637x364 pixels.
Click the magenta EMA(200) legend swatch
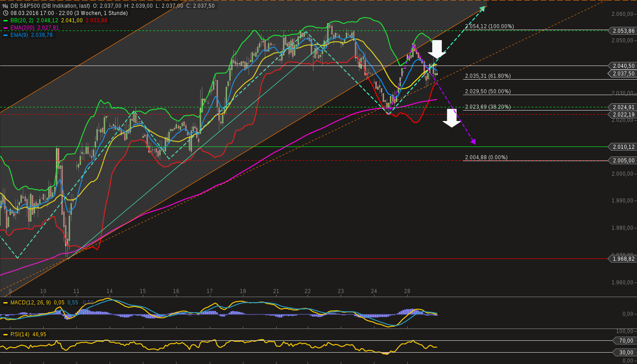coord(5,28)
